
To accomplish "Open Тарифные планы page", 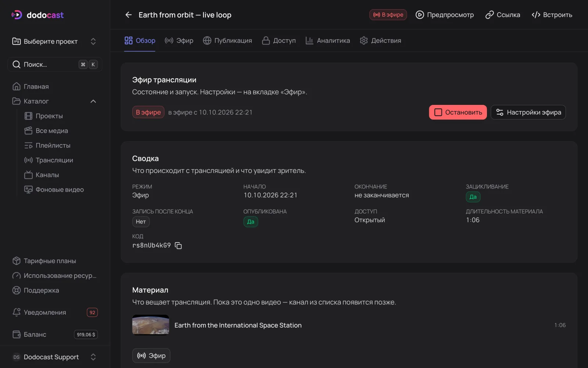I will [x=50, y=261].
